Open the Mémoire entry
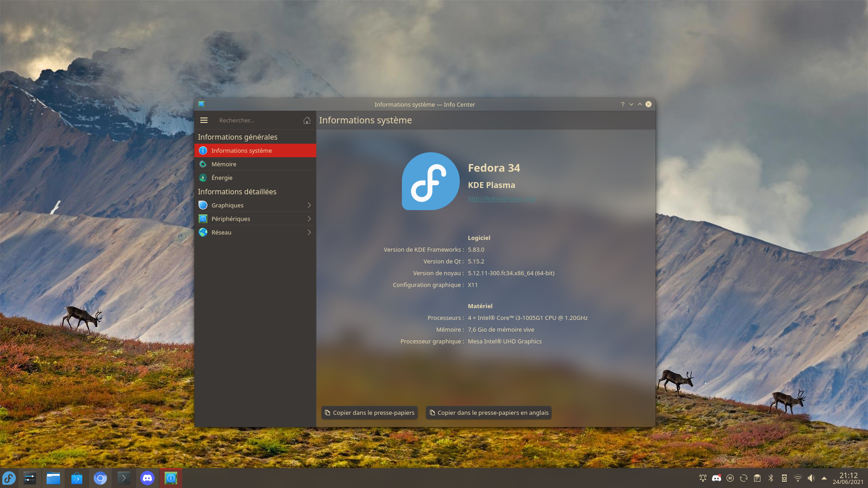 (255, 164)
